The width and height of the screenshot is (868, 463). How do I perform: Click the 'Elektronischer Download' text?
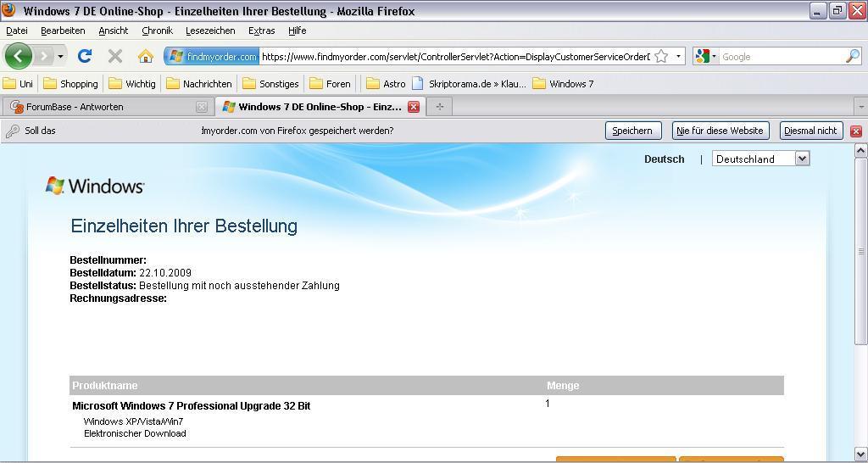tap(135, 433)
